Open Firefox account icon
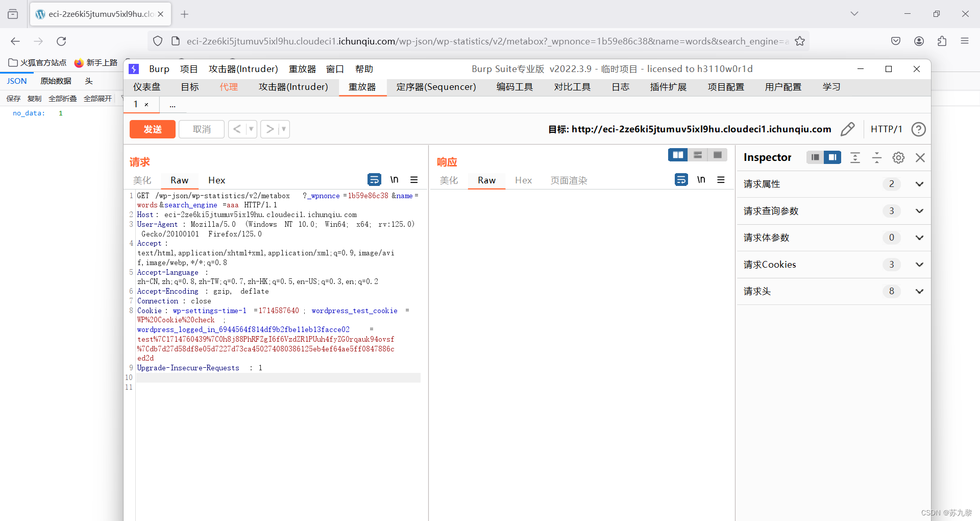 tap(919, 41)
